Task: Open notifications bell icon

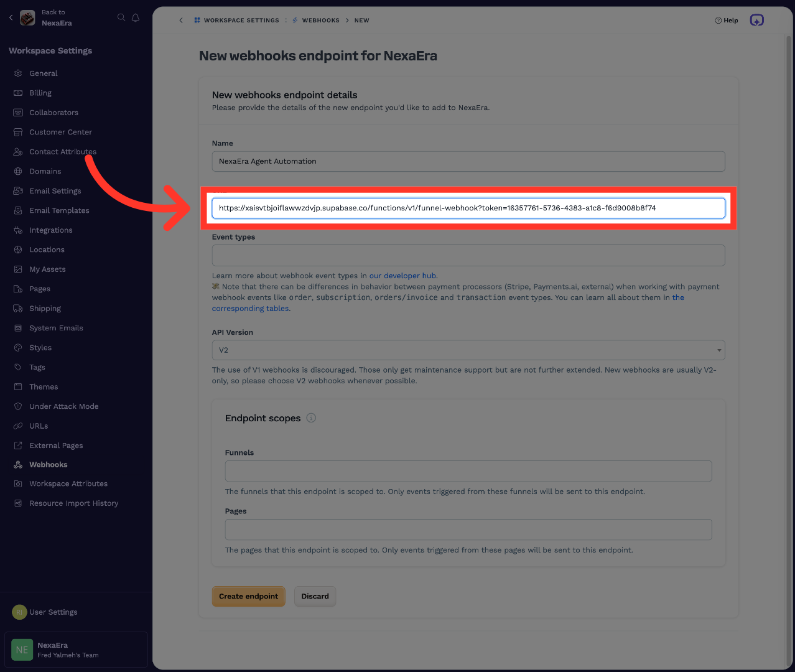Action: coord(136,17)
